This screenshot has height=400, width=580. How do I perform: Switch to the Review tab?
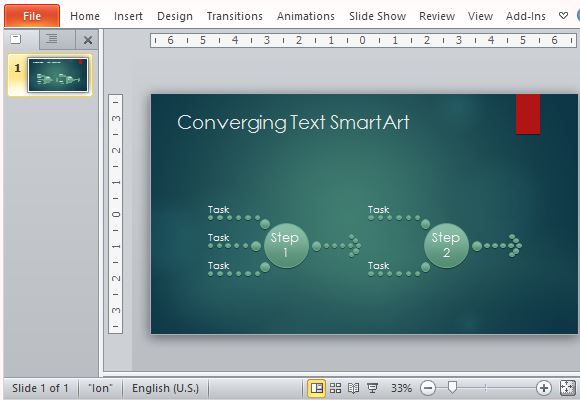(437, 16)
